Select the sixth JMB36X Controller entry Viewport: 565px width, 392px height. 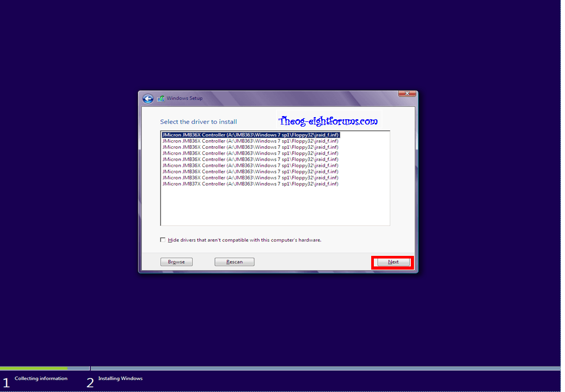250,166
